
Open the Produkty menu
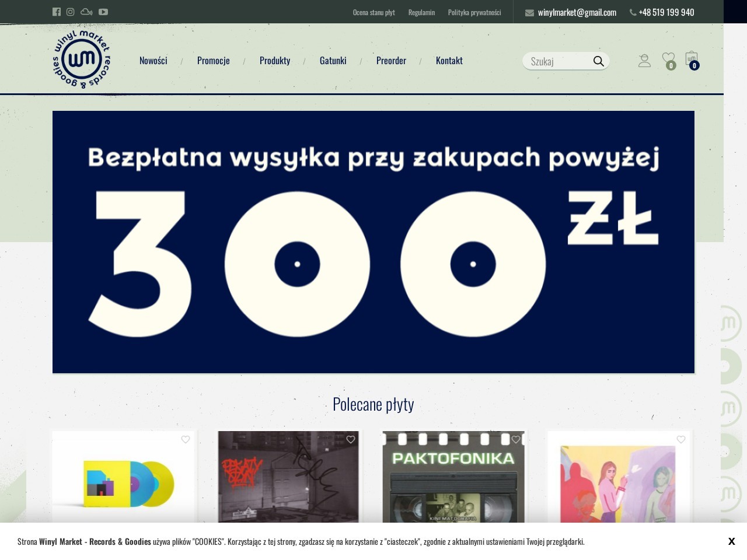pos(275,60)
